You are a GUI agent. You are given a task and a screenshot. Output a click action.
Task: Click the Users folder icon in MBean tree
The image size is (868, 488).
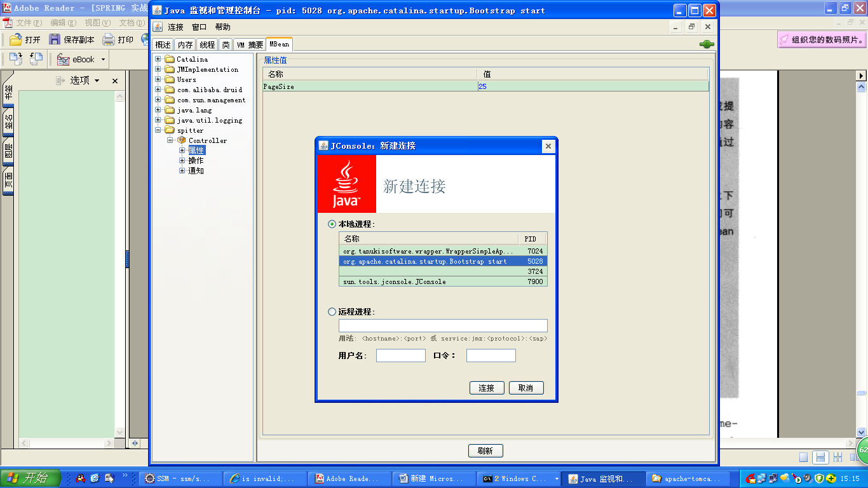pos(170,79)
